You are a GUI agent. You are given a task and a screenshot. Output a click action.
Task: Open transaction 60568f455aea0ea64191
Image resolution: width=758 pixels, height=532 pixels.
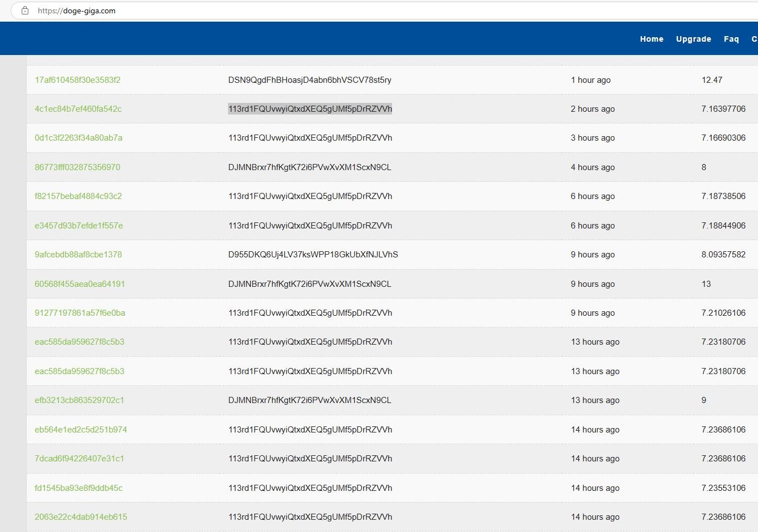tap(80, 284)
